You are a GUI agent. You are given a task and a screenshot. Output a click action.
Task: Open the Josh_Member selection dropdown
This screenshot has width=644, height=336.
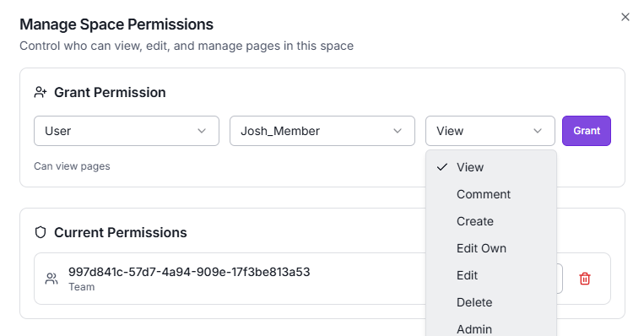(x=322, y=131)
